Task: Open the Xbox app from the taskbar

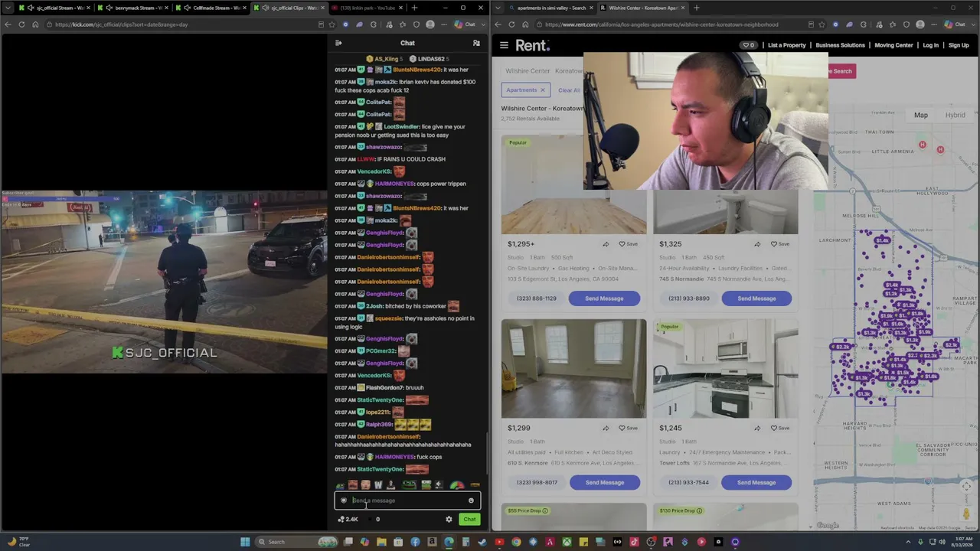Action: (567, 542)
